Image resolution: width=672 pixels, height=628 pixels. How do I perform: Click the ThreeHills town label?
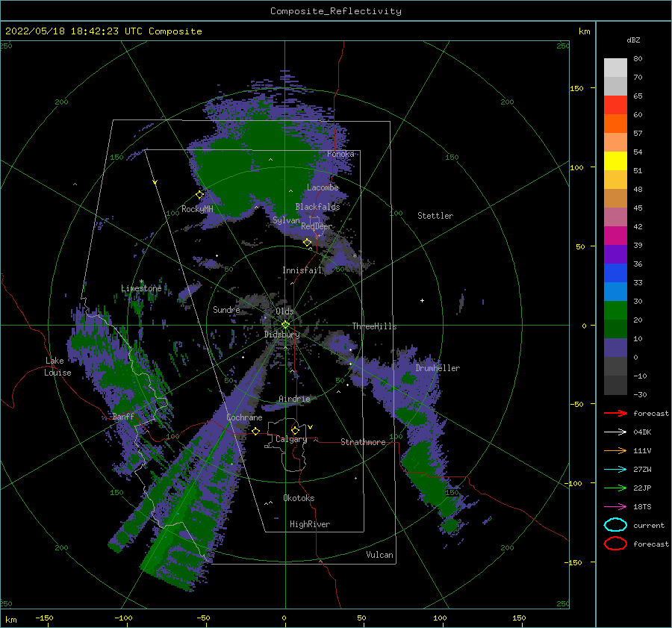tap(374, 326)
